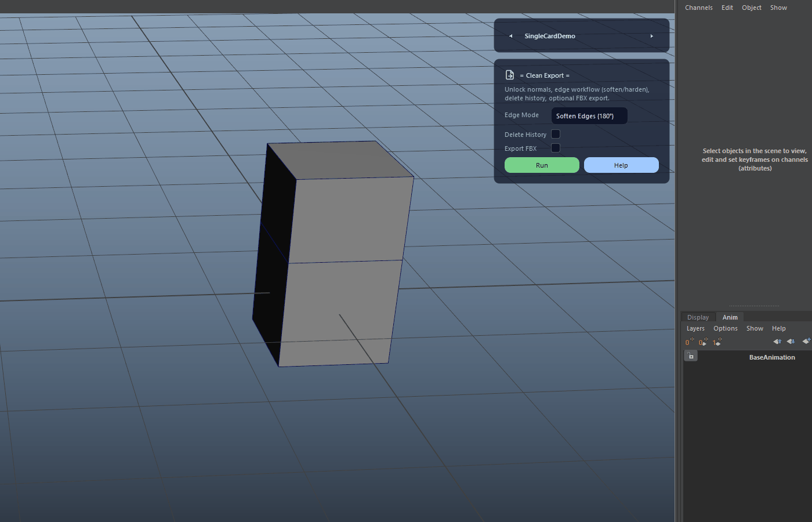This screenshot has width=812, height=522.
Task: Go to previous card with left arrow
Action: tap(510, 36)
